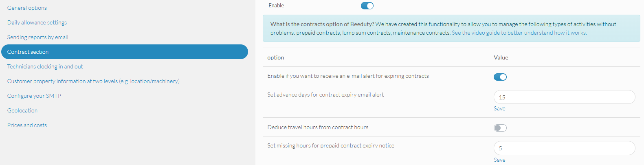The image size is (644, 165).
Task: Click the advance days input field showing 15
Action: point(564,97)
